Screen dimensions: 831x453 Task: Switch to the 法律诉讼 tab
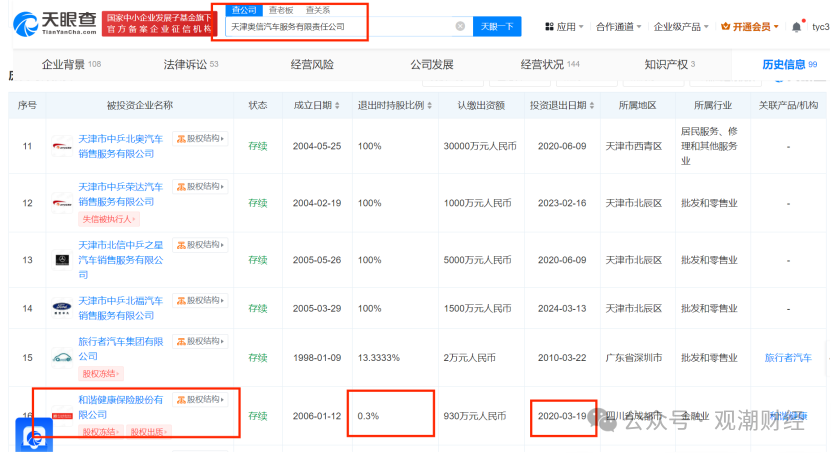tap(191, 65)
